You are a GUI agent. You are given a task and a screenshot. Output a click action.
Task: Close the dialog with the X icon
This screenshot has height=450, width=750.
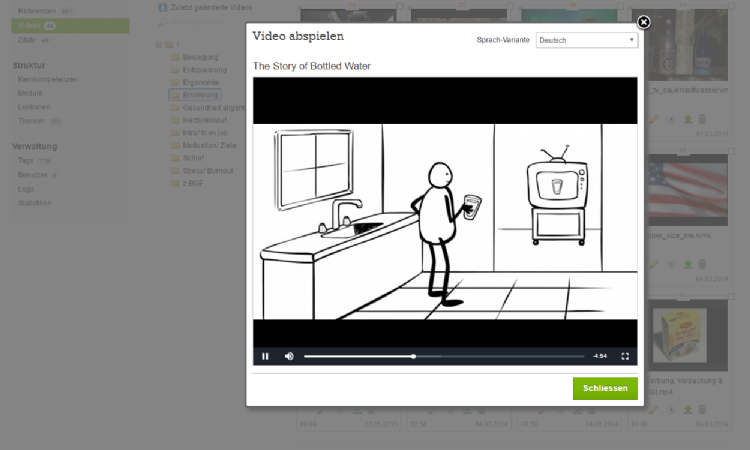[x=644, y=22]
